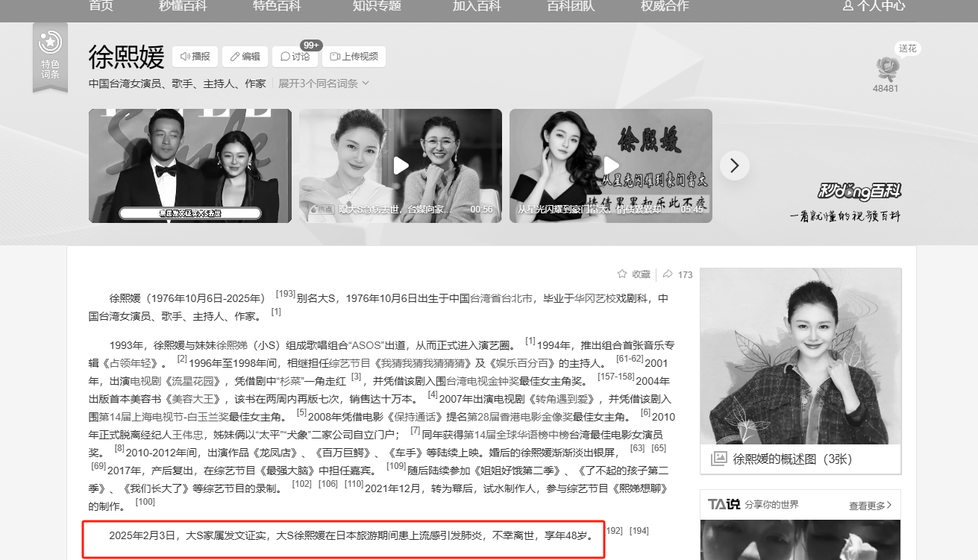Click the gallery image icon beside 概述图
Viewport: 978px width, 560px height.
[x=719, y=459]
